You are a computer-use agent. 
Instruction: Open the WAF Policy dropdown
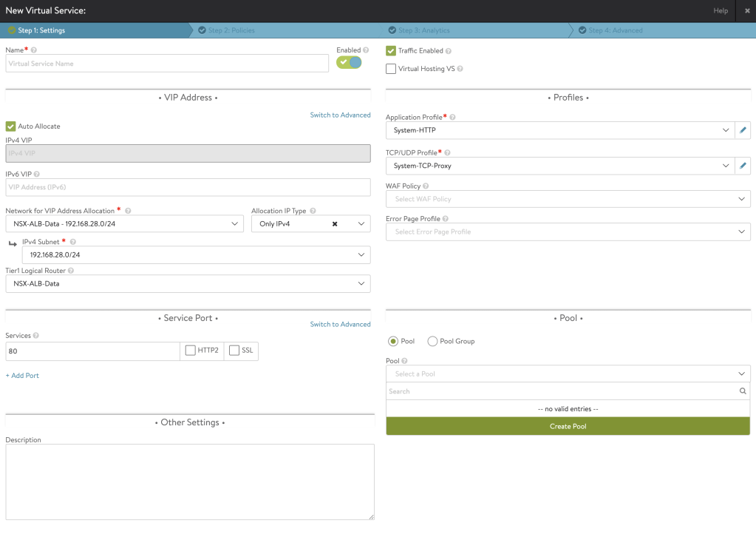(x=568, y=199)
